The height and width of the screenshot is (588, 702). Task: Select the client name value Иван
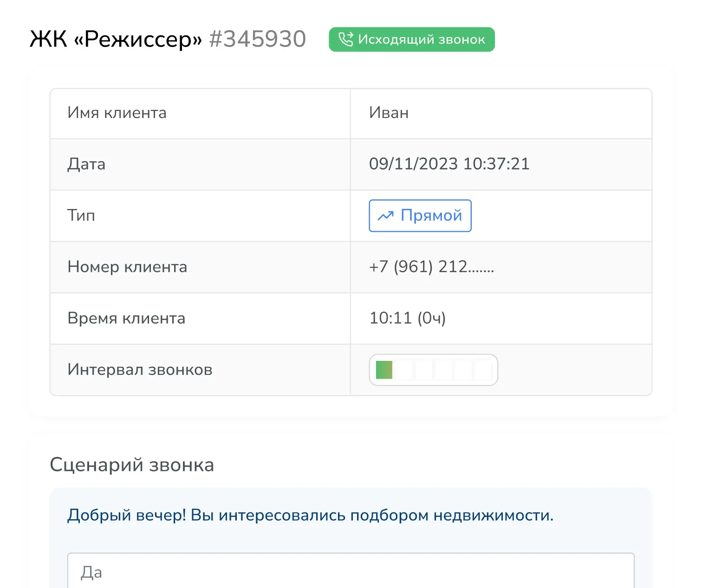pos(389,113)
